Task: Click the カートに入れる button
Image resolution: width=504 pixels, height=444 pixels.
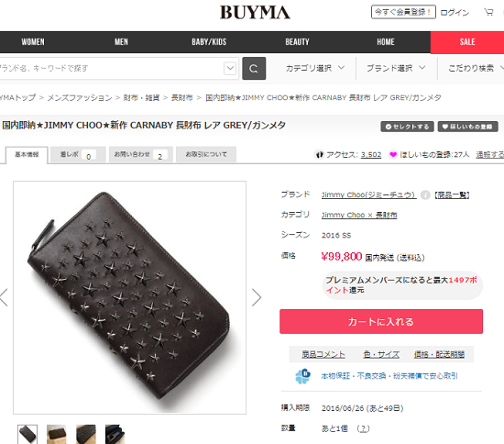Action: click(381, 322)
